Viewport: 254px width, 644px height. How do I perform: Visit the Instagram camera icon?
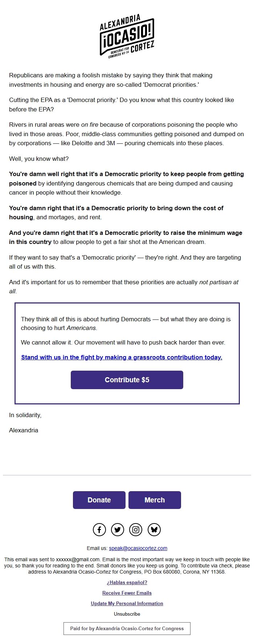tap(136, 530)
